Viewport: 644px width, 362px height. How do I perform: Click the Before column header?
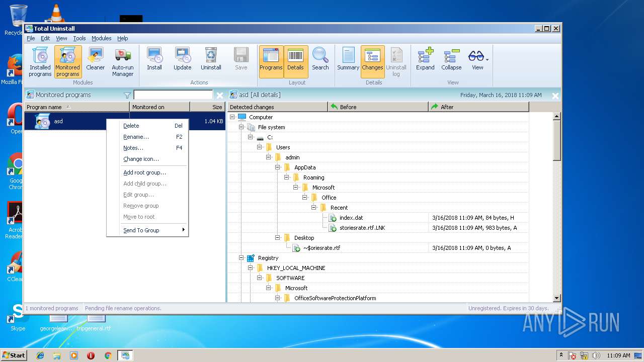click(378, 107)
